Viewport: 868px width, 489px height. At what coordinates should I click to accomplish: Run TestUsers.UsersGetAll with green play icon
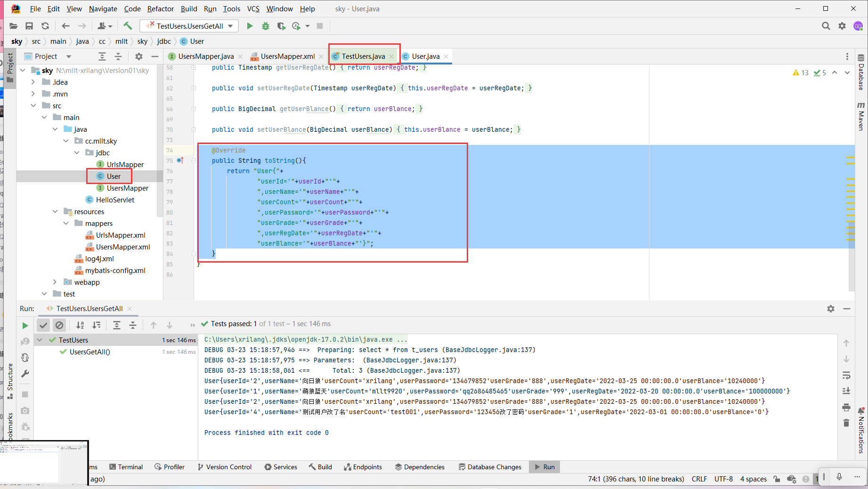250,26
